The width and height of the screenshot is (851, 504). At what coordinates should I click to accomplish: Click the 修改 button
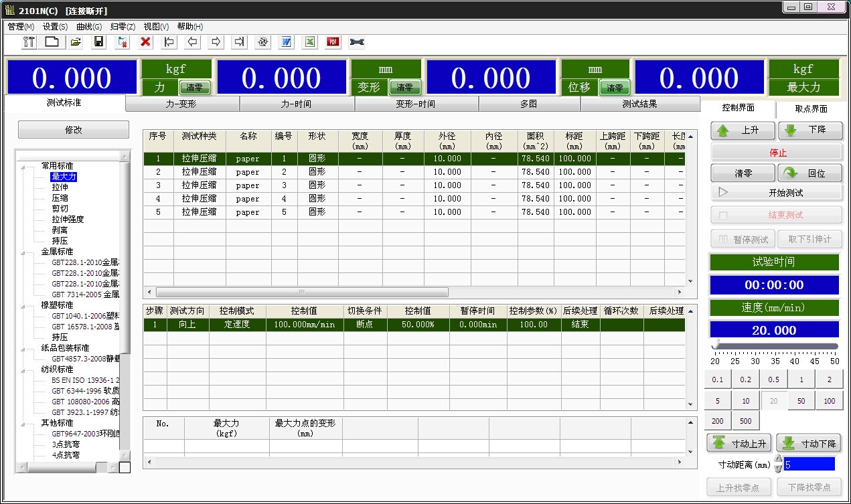[x=74, y=130]
